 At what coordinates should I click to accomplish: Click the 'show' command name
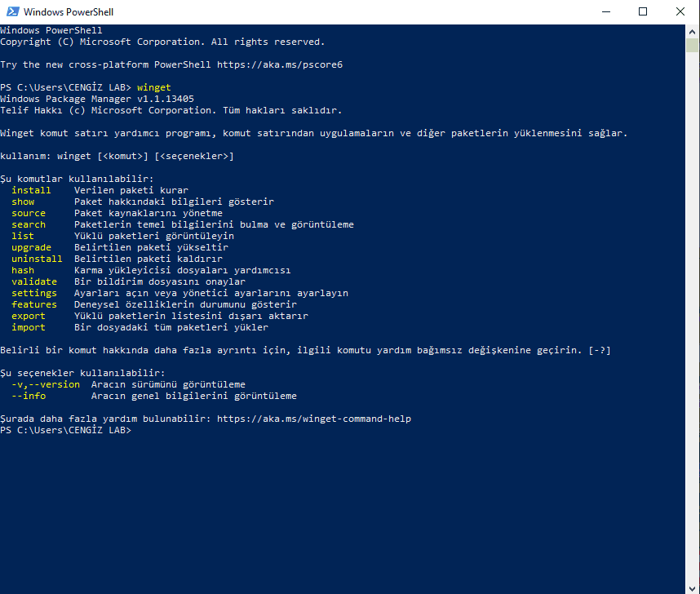point(23,202)
